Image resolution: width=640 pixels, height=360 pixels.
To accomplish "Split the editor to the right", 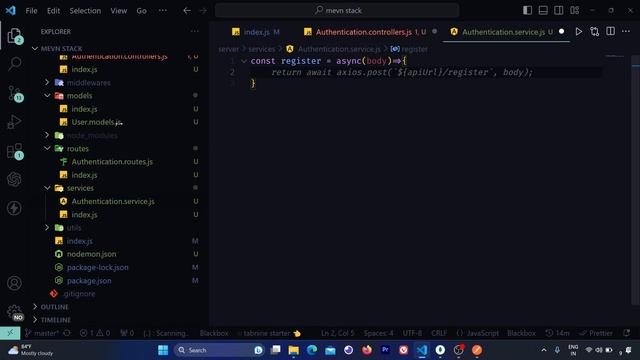I will click(610, 31).
